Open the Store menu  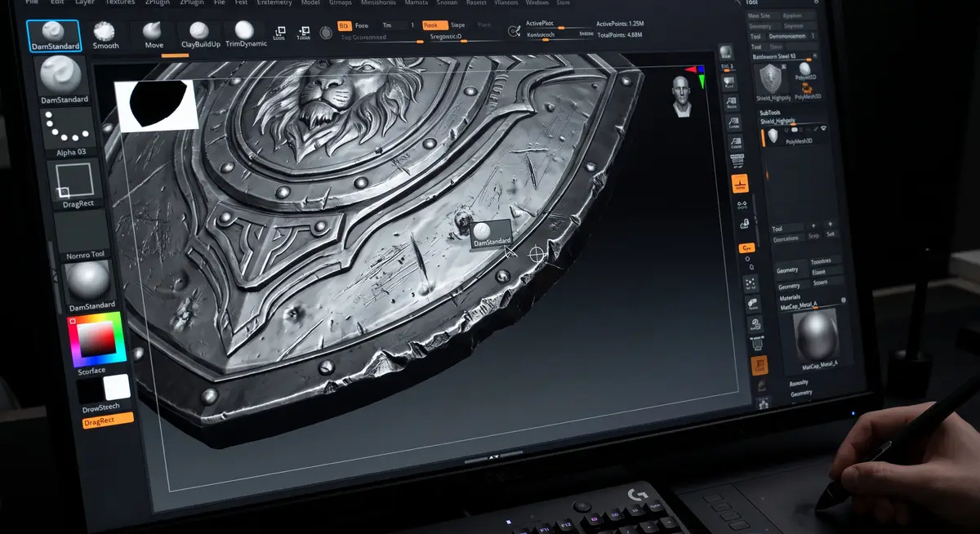tap(563, 2)
